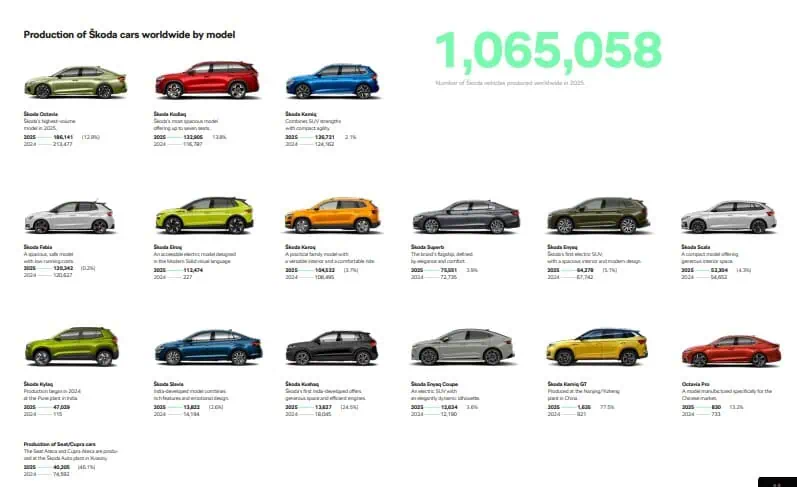Select the silver Škoda Scala car image

[729, 217]
